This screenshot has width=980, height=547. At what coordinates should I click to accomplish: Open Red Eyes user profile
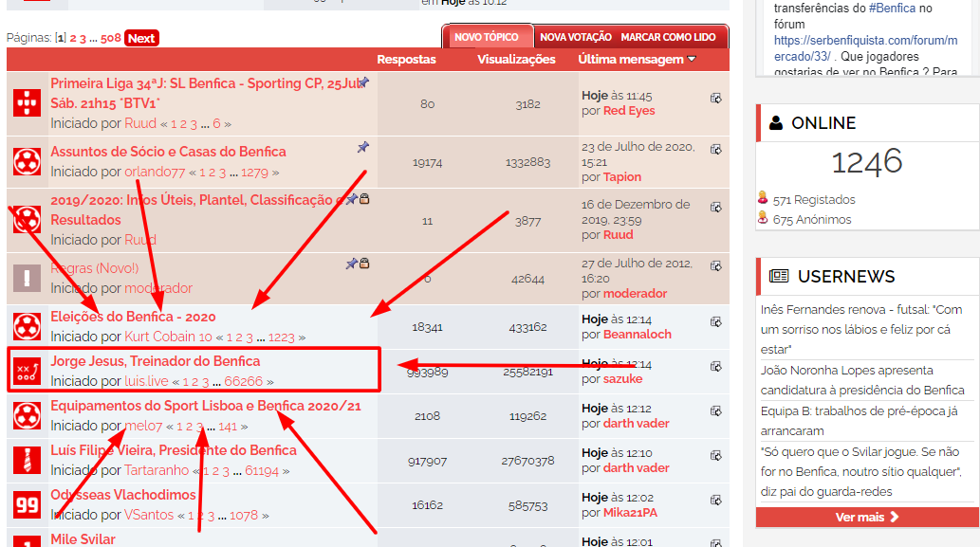click(x=629, y=111)
